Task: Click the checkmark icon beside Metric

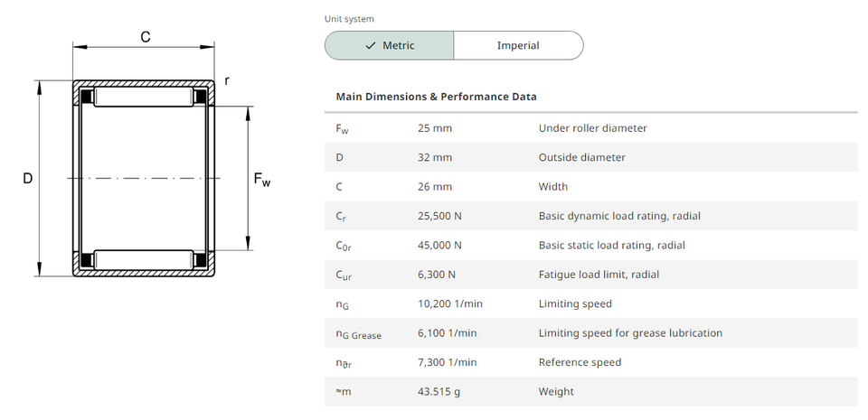Action: click(371, 45)
